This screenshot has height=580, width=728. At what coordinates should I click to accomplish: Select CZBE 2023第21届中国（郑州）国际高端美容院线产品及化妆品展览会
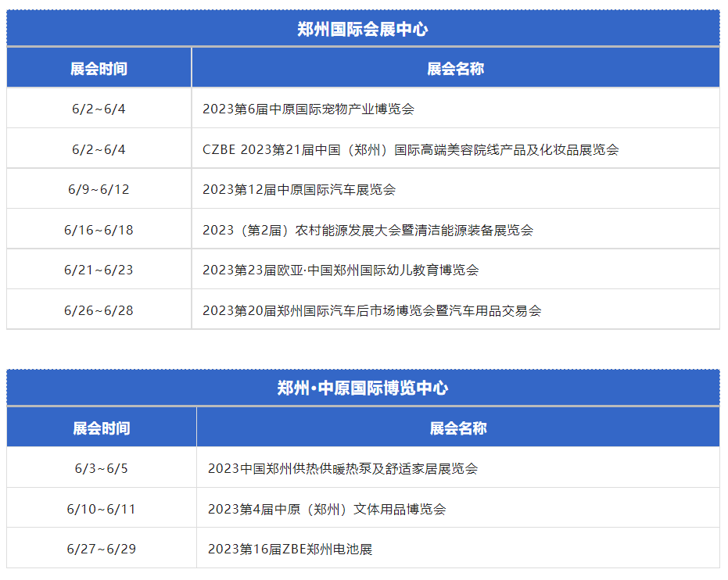pyautogui.click(x=411, y=149)
